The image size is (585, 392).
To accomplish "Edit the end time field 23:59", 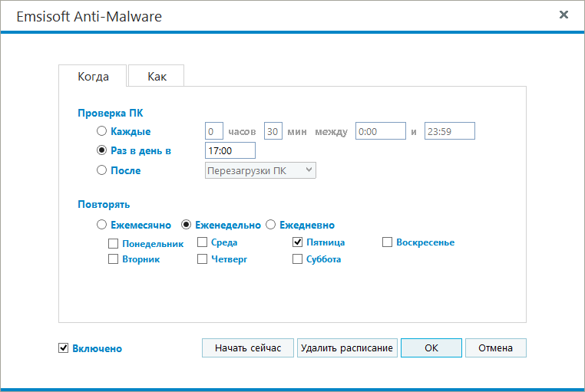I will 450,131.
